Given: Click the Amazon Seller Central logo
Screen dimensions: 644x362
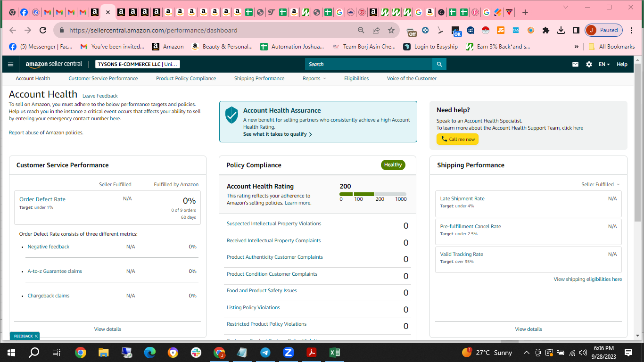Looking at the screenshot, I should [x=54, y=64].
